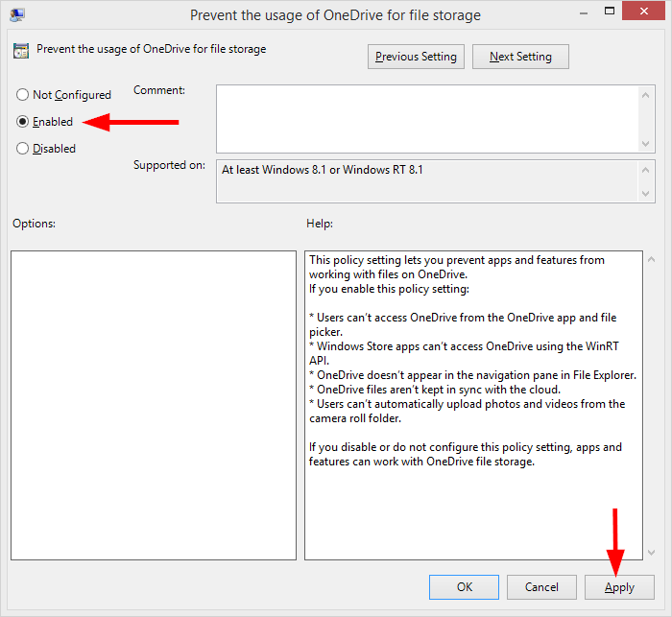Click the policy setting icon beside the heading

tap(21, 51)
